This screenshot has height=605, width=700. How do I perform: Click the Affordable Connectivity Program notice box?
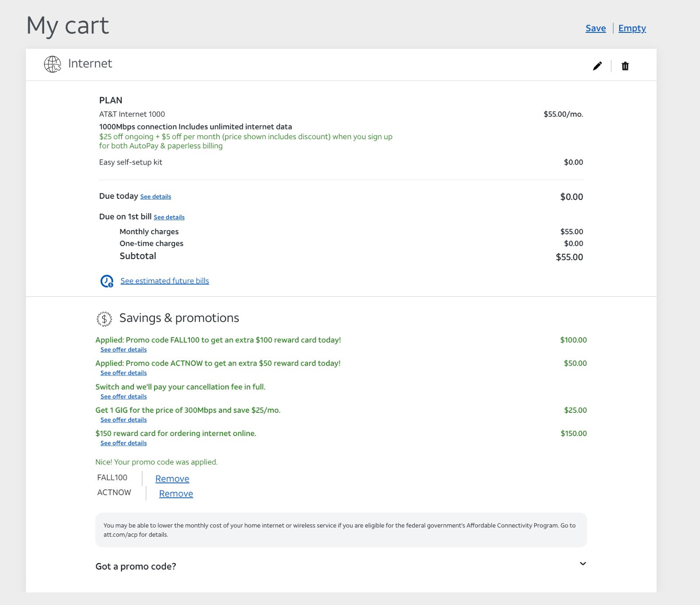coord(341,530)
